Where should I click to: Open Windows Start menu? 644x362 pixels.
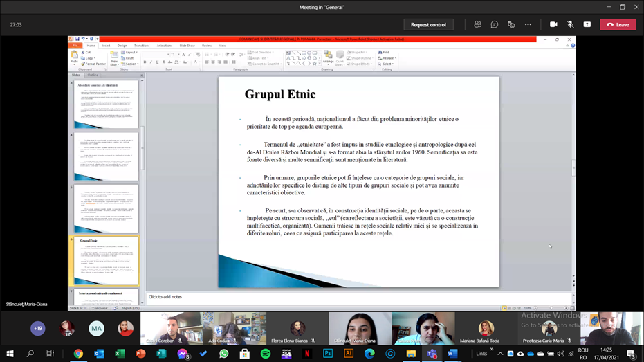[x=10, y=354]
